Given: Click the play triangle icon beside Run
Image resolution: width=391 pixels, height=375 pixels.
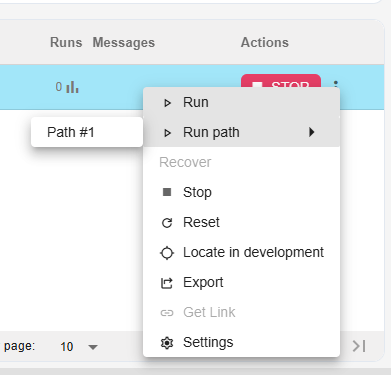Looking at the screenshot, I should coord(167,103).
